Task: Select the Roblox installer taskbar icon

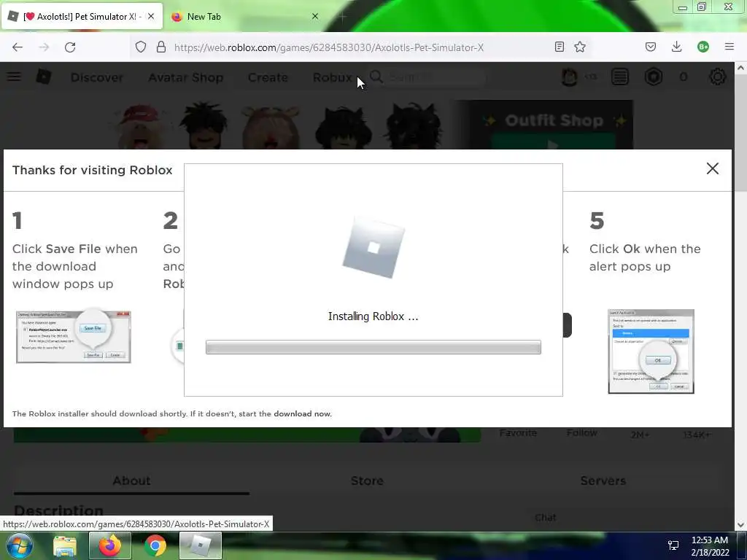Action: tap(200, 545)
